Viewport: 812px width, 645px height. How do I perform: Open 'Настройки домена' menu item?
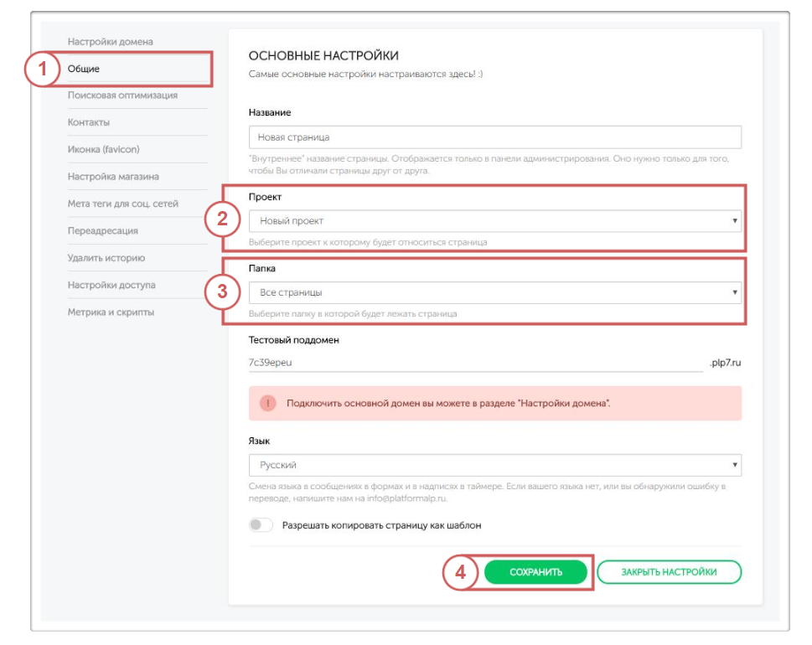[x=111, y=42]
